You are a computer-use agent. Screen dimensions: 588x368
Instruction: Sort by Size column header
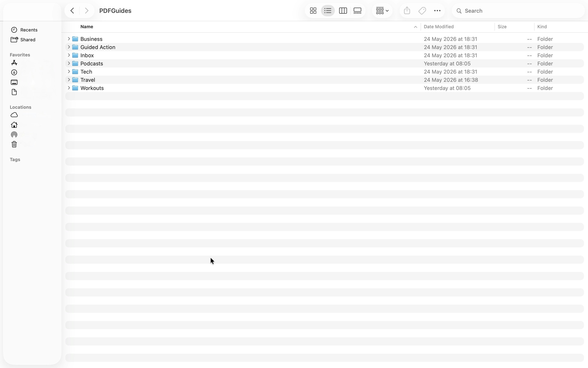point(502,27)
